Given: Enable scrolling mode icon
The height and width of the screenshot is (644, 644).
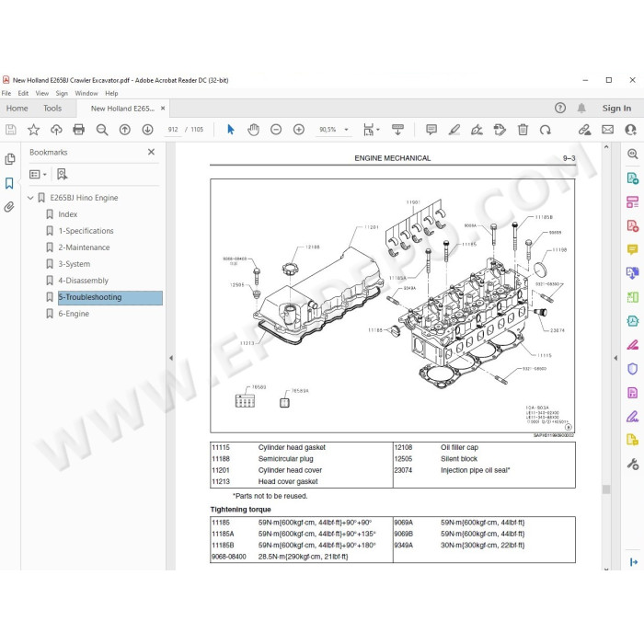Looking at the screenshot, I should 397,130.
